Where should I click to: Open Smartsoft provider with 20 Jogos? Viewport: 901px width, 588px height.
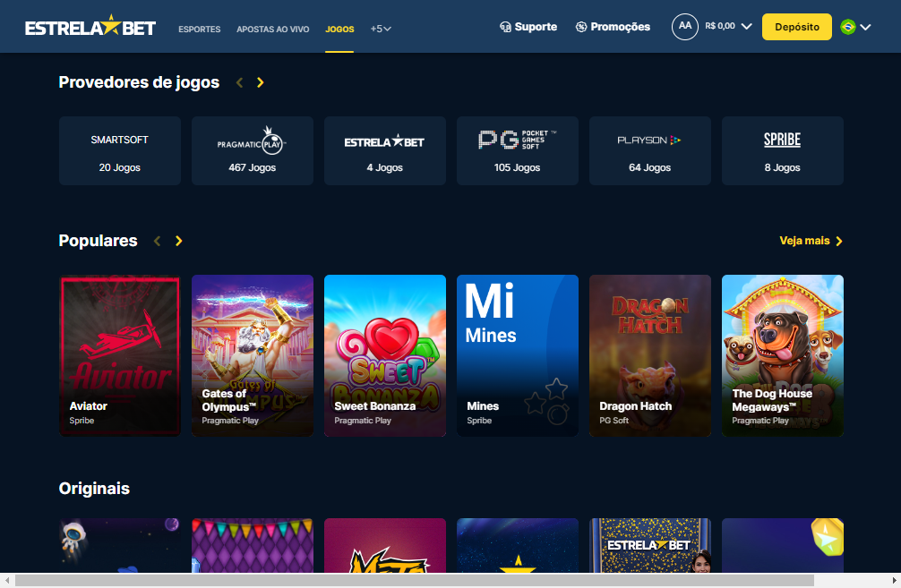tap(119, 151)
